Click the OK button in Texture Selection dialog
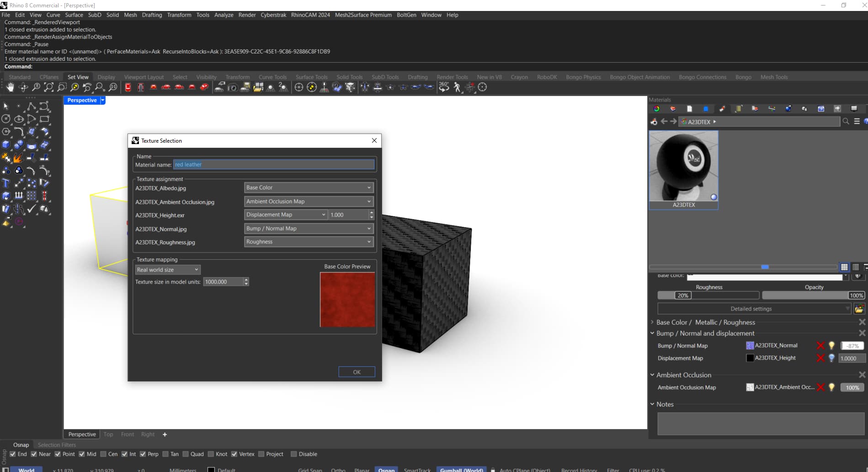 (357, 372)
